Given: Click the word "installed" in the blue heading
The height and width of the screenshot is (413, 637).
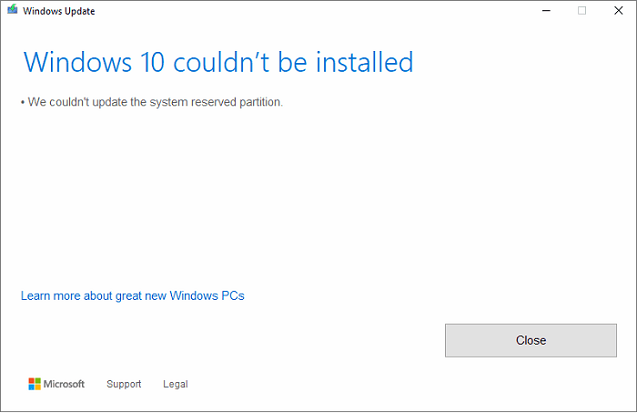Looking at the screenshot, I should (364, 62).
